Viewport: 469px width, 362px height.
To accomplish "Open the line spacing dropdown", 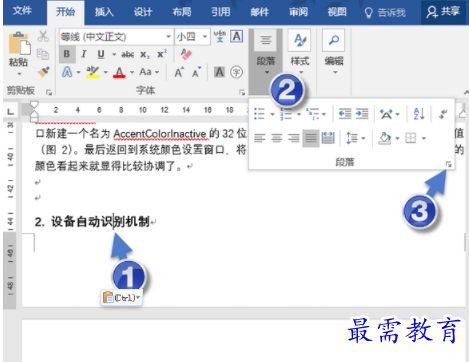I will (355, 138).
